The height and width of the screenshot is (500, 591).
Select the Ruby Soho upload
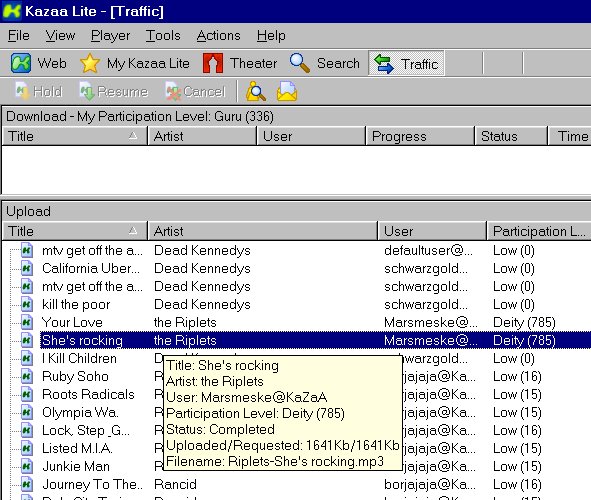[x=75, y=376]
